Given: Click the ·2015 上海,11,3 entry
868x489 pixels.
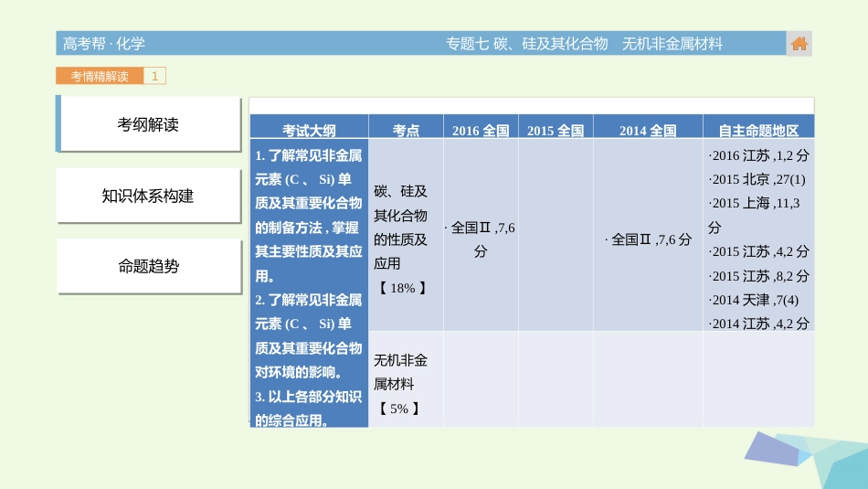Looking at the screenshot, I should coord(754,203).
